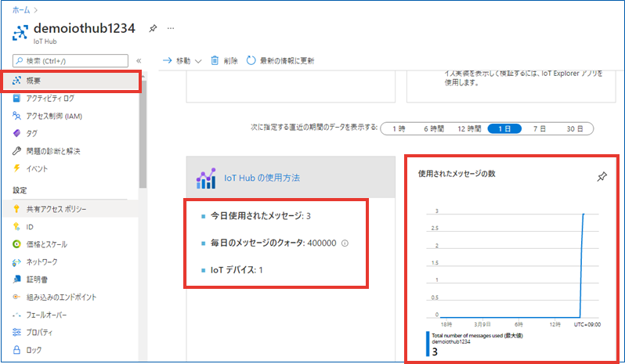This screenshot has height=364, width=625.
Task: Click the 価格とスケール label
Action: (x=47, y=244)
